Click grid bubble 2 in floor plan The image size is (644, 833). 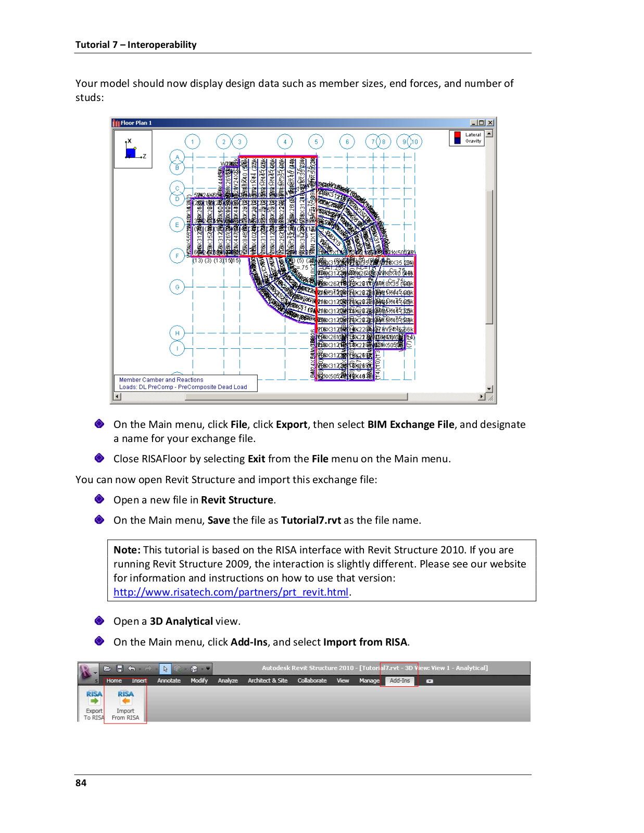224,142
